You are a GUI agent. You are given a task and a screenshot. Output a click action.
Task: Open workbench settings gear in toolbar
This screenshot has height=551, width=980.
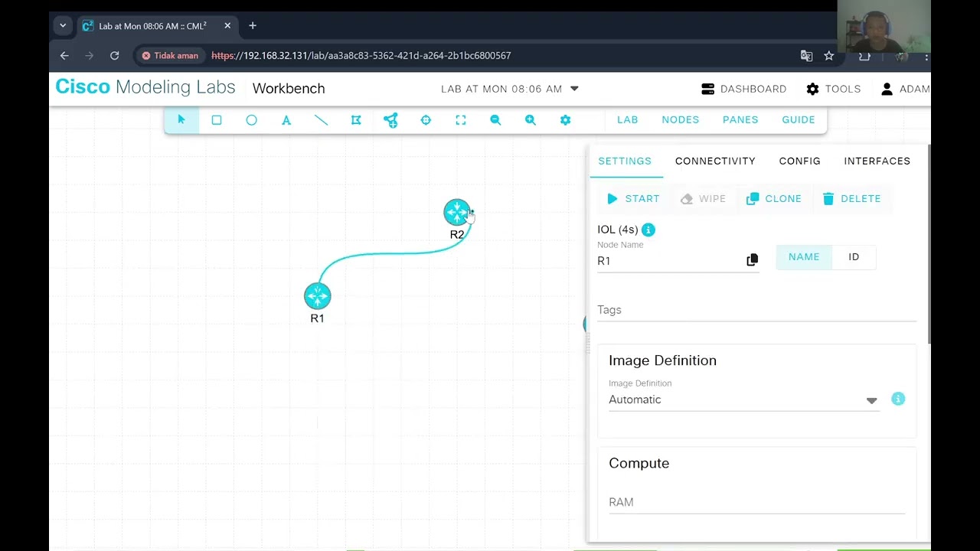coord(565,120)
